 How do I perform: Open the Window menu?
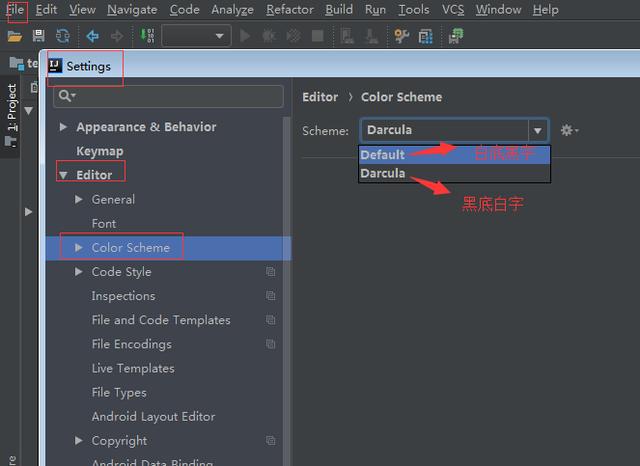click(x=498, y=10)
